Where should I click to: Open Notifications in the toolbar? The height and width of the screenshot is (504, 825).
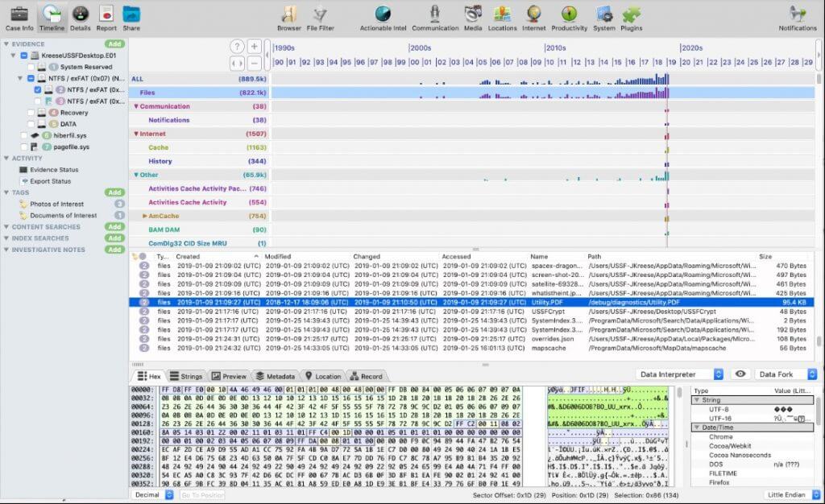[x=796, y=16]
